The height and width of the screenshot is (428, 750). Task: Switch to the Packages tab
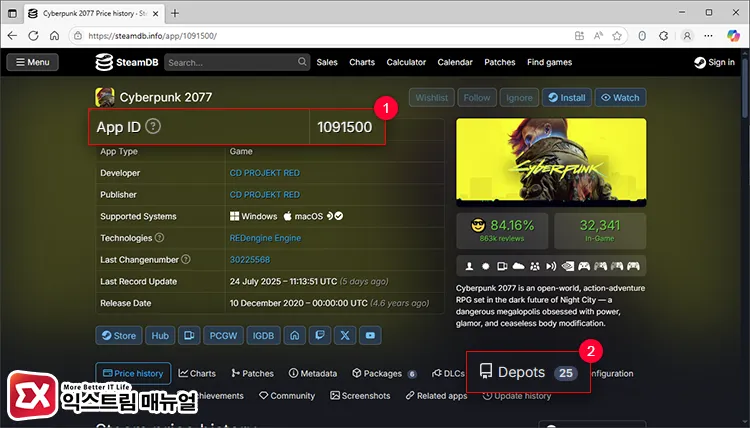click(385, 373)
